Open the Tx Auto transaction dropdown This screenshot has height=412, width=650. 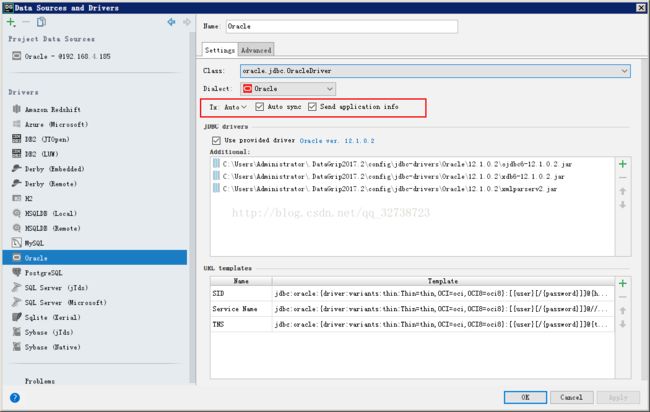click(x=235, y=107)
